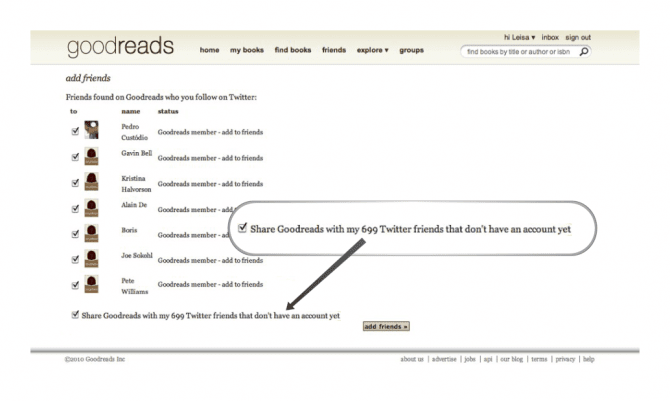Click the search magnifier icon
670x401 pixels.
[x=584, y=52]
